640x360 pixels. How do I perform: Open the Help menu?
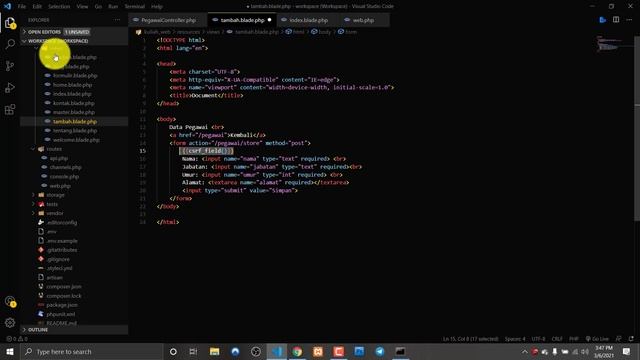coord(157,7)
